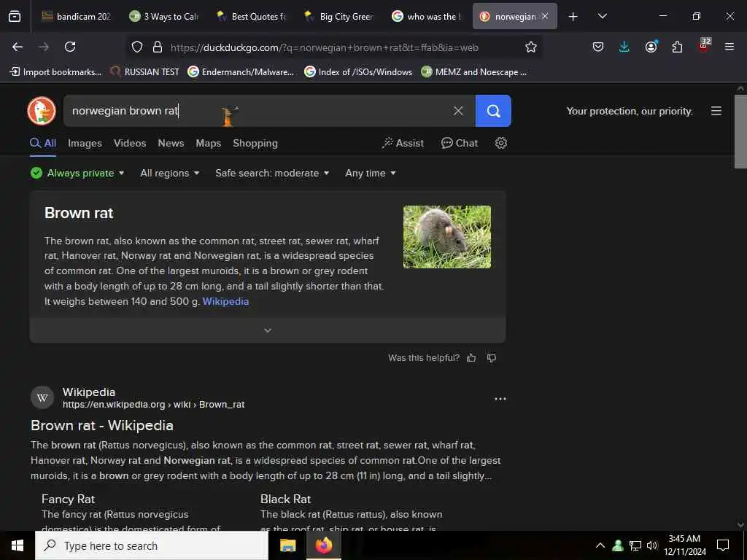Switch to the Best Quotes browser tab
This screenshot has width=747, height=560.
[251, 17]
